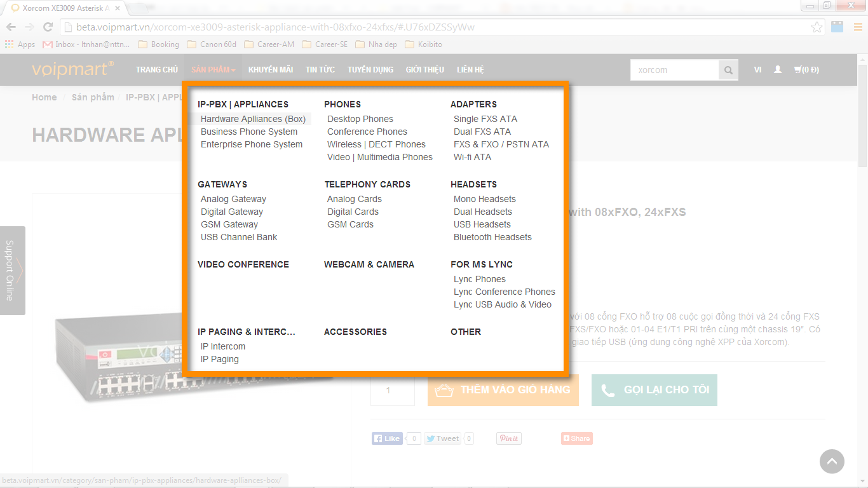
Task: Open the VI language selector
Action: coord(757,70)
